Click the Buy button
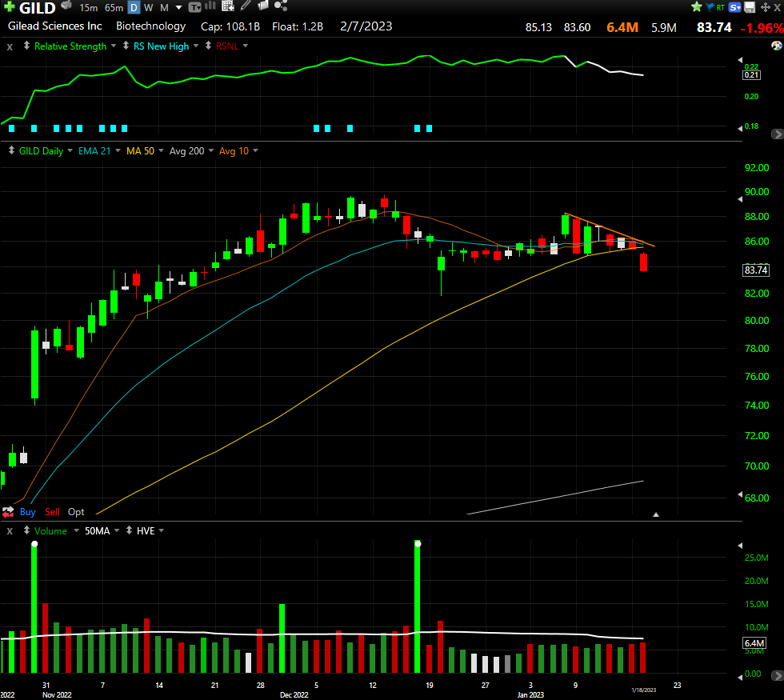This screenshot has height=700, width=784. pos(27,511)
